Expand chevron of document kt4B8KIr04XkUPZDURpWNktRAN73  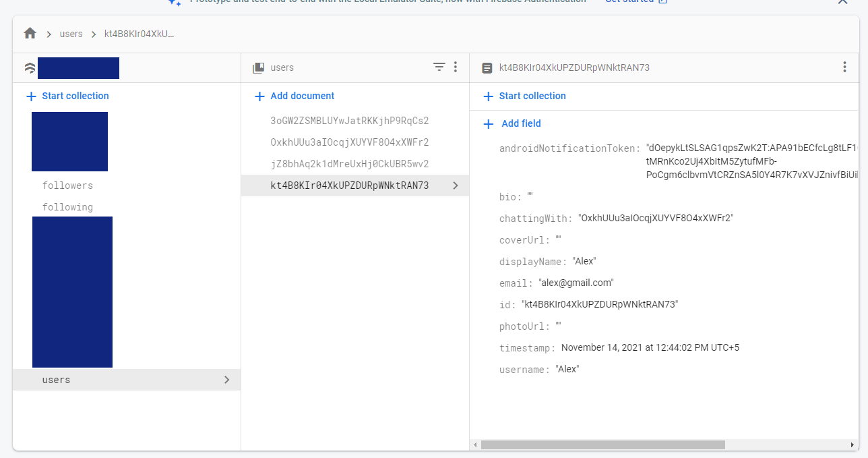click(x=456, y=185)
